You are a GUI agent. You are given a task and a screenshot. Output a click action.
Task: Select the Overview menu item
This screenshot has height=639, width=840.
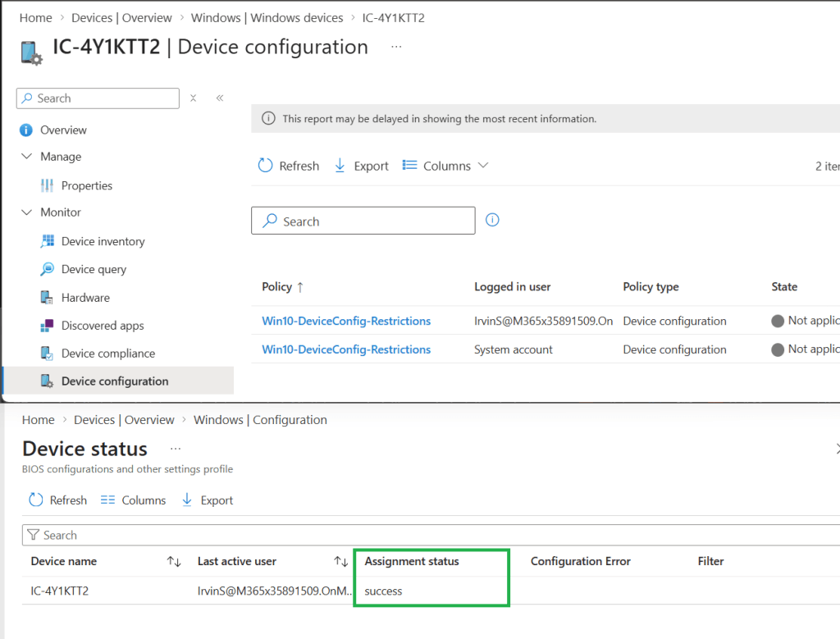click(63, 130)
